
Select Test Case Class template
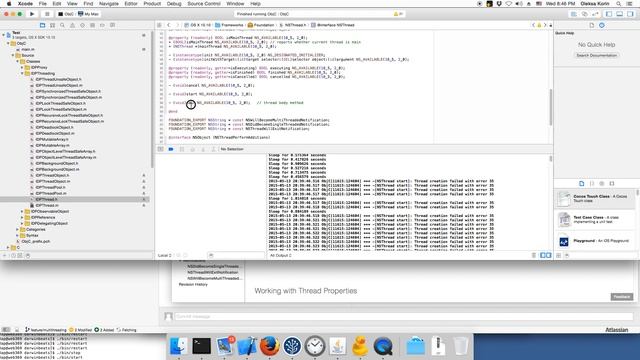coord(595,220)
